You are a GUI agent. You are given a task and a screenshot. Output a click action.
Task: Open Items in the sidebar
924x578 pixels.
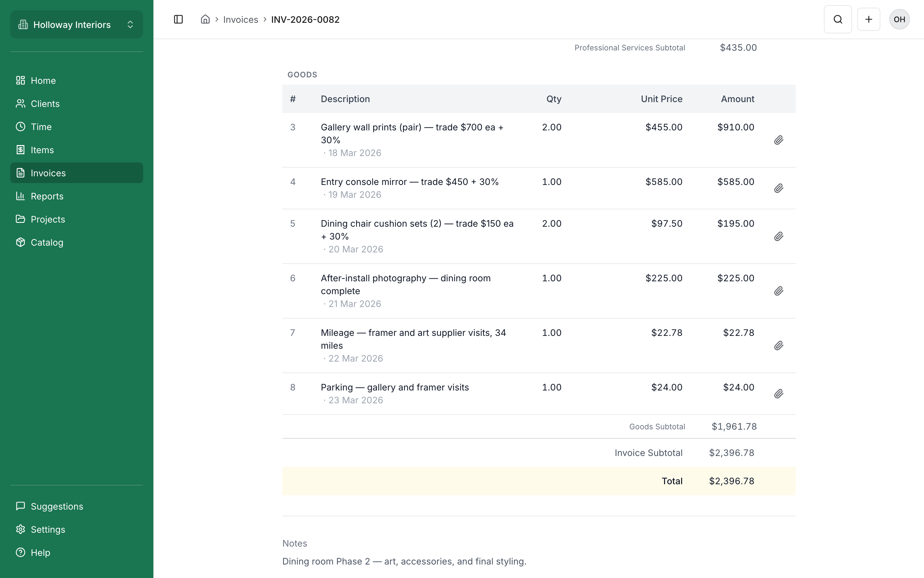(x=77, y=150)
